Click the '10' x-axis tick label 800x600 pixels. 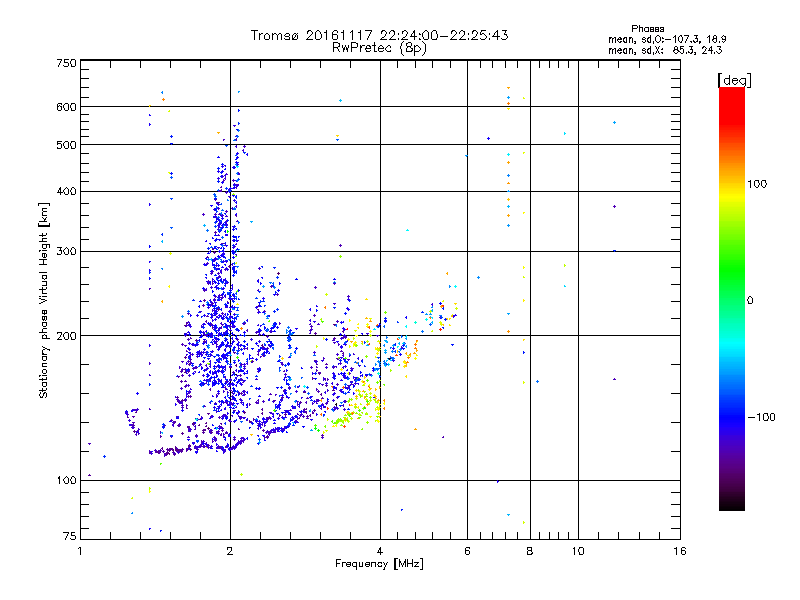pyautogui.click(x=578, y=551)
